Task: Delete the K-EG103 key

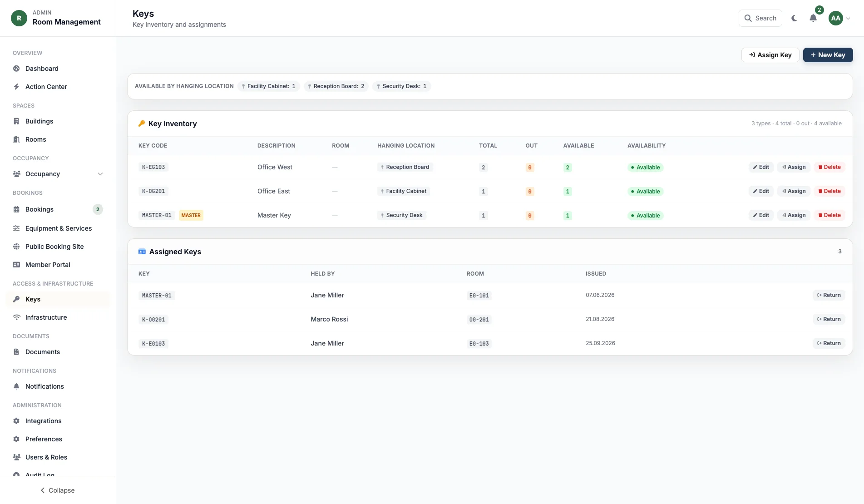Action: pos(829,167)
